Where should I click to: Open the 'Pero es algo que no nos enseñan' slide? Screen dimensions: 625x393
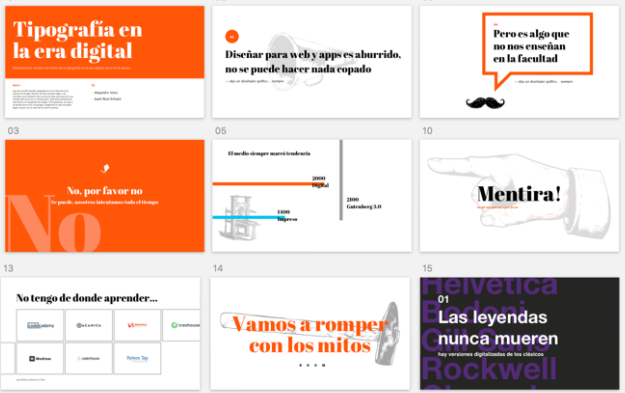point(519,62)
